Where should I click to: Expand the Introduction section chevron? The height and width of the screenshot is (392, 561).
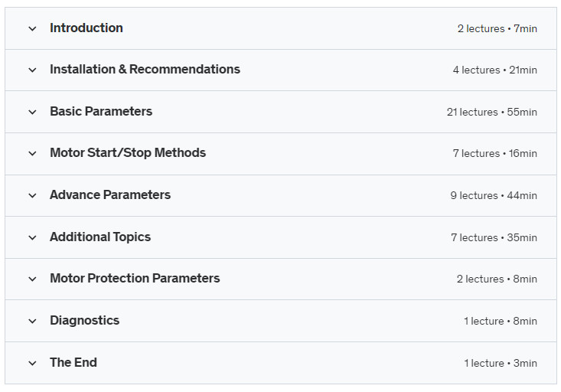32,28
